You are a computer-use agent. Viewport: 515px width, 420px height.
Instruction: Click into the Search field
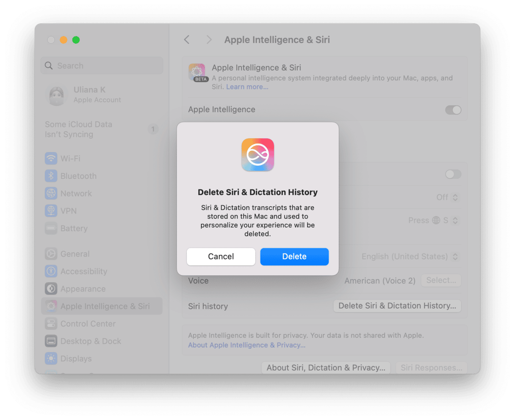(x=102, y=66)
